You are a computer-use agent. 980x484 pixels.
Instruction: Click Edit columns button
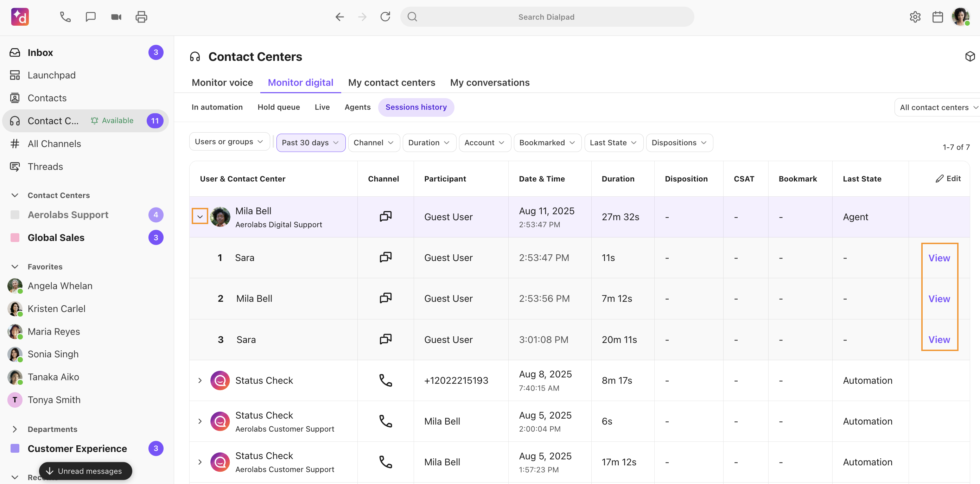948,178
